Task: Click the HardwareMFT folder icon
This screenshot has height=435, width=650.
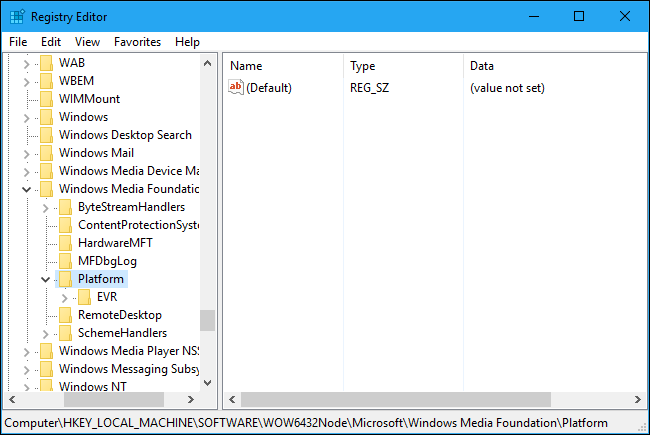Action: (65, 243)
